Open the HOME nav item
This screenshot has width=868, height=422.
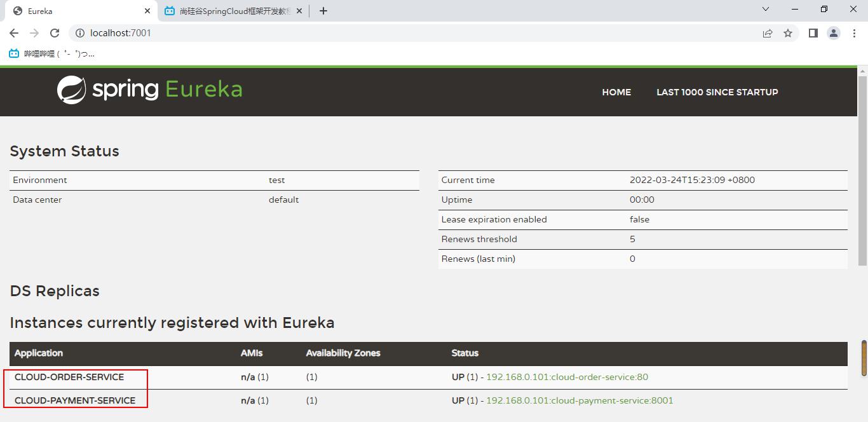click(x=616, y=92)
